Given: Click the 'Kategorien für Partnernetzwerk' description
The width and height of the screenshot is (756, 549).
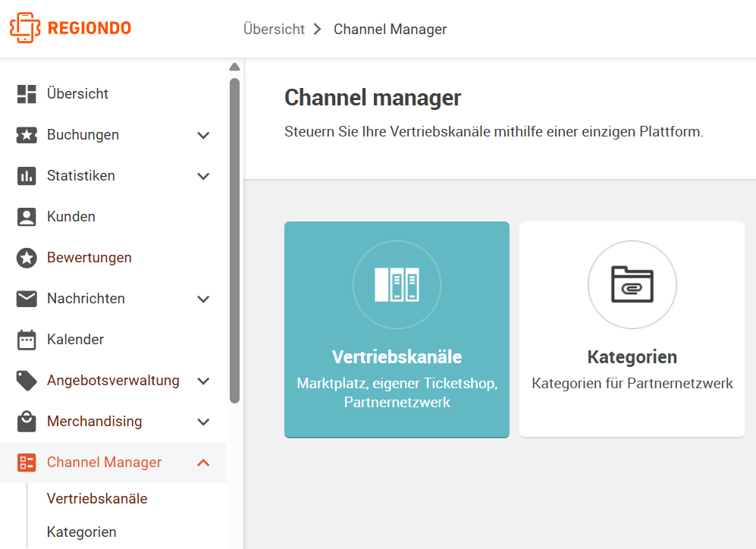Looking at the screenshot, I should point(632,384).
